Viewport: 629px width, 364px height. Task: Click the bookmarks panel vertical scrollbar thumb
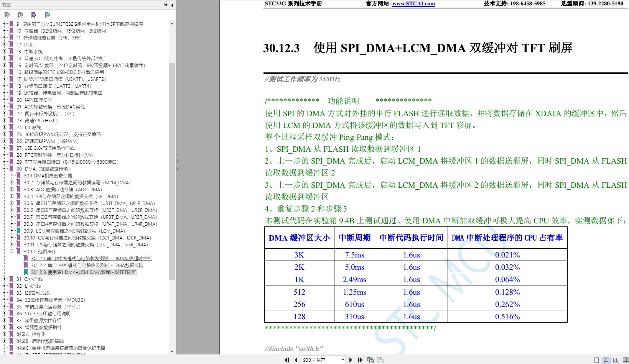(172, 171)
